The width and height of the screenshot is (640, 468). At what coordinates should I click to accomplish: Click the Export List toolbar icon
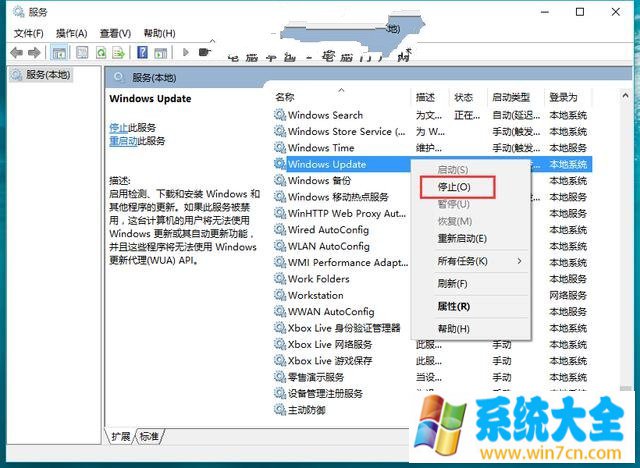coord(119,52)
